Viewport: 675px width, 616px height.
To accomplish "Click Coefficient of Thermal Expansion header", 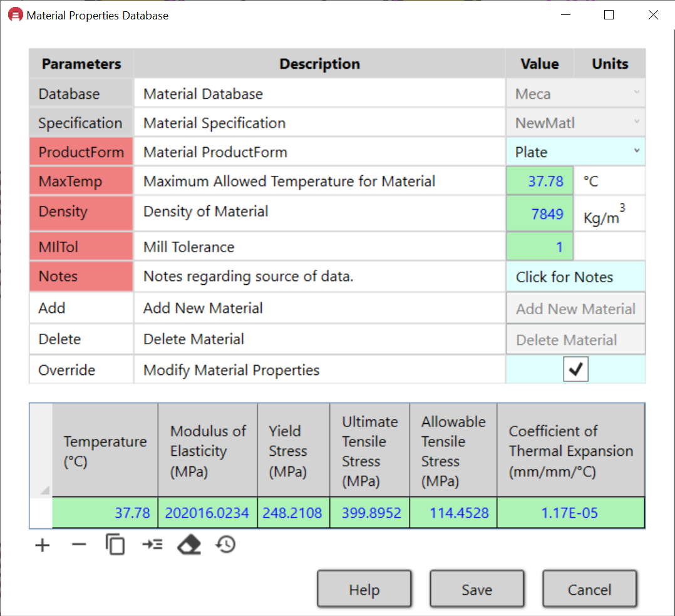I will point(571,450).
